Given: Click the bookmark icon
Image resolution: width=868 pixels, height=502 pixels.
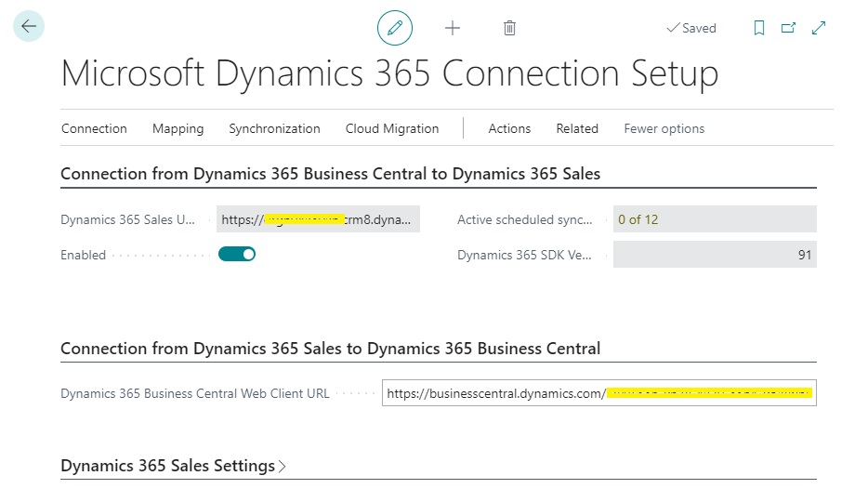Looking at the screenshot, I should [x=759, y=28].
